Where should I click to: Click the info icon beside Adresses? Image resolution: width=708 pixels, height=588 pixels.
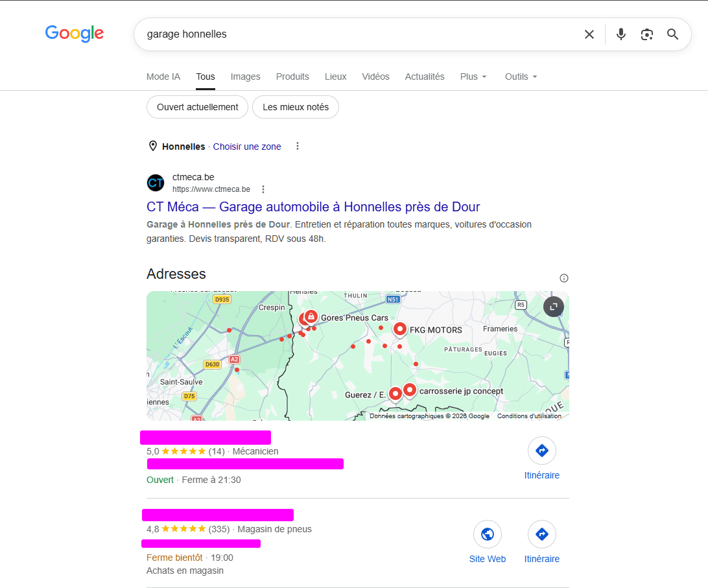564,278
